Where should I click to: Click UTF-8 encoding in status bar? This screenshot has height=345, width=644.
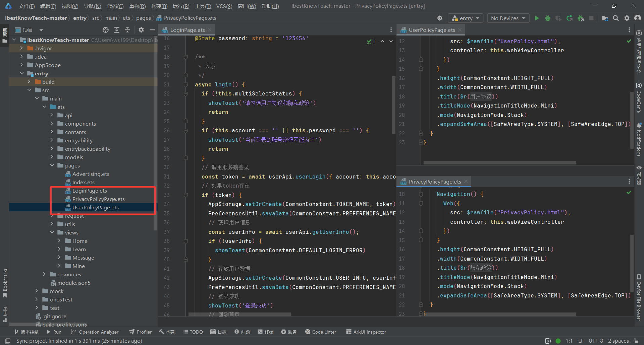click(596, 341)
